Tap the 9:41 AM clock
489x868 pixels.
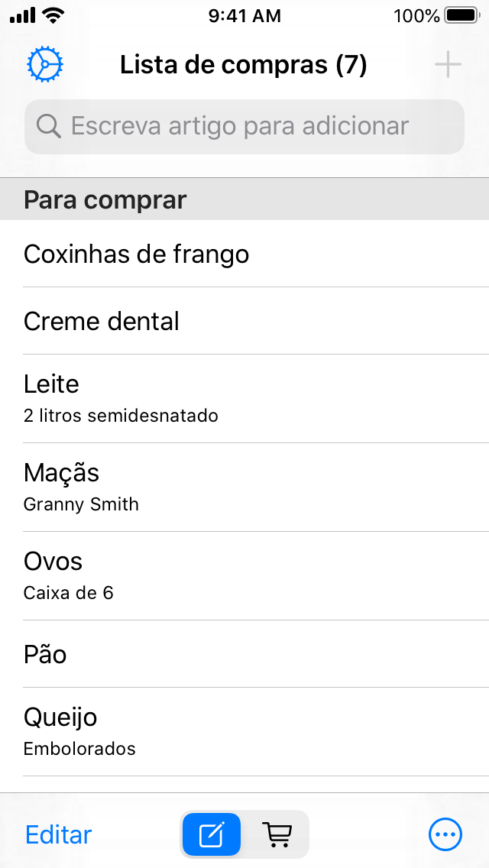pos(244,15)
